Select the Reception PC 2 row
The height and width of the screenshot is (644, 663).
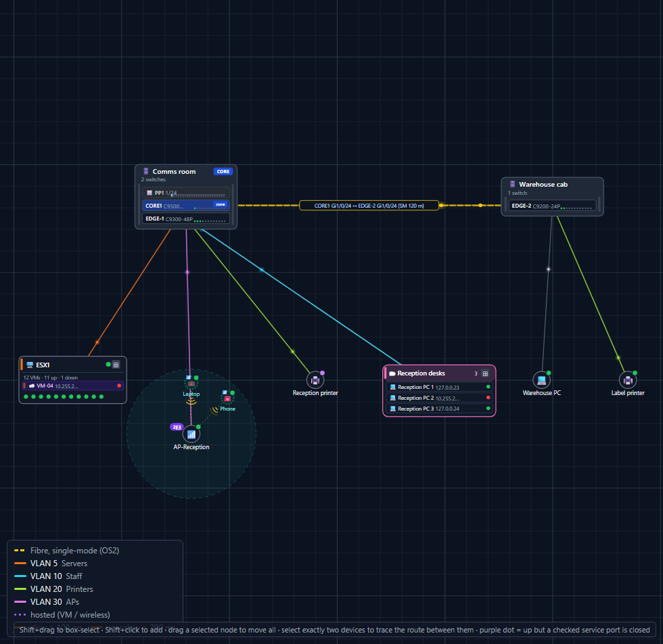click(439, 398)
